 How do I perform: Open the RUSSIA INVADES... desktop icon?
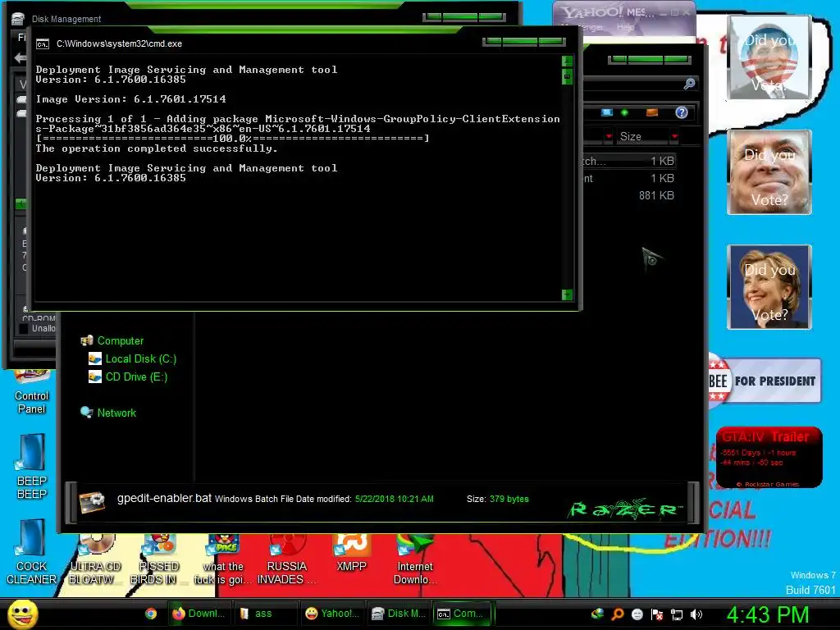point(286,559)
